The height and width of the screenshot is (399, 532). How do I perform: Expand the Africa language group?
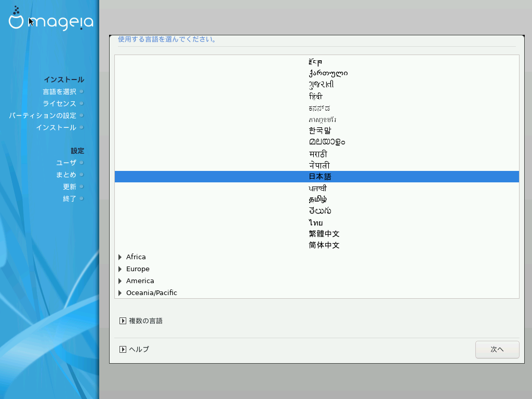(x=120, y=257)
